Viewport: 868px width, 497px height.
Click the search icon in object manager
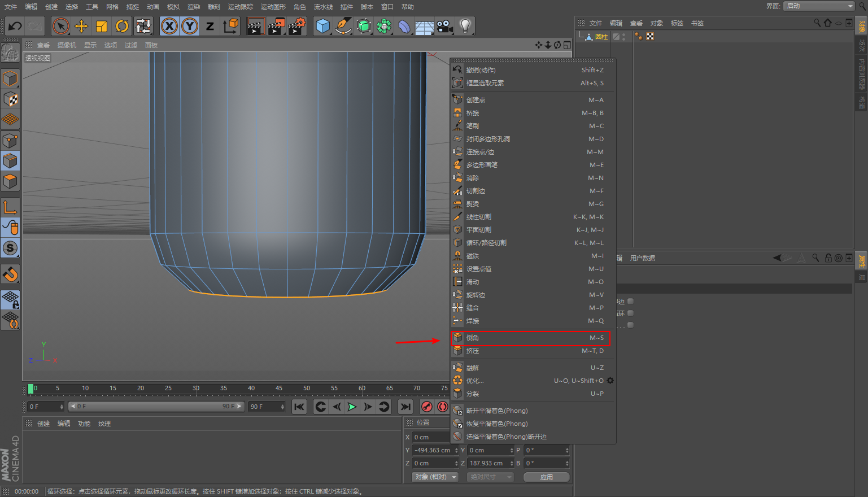817,23
